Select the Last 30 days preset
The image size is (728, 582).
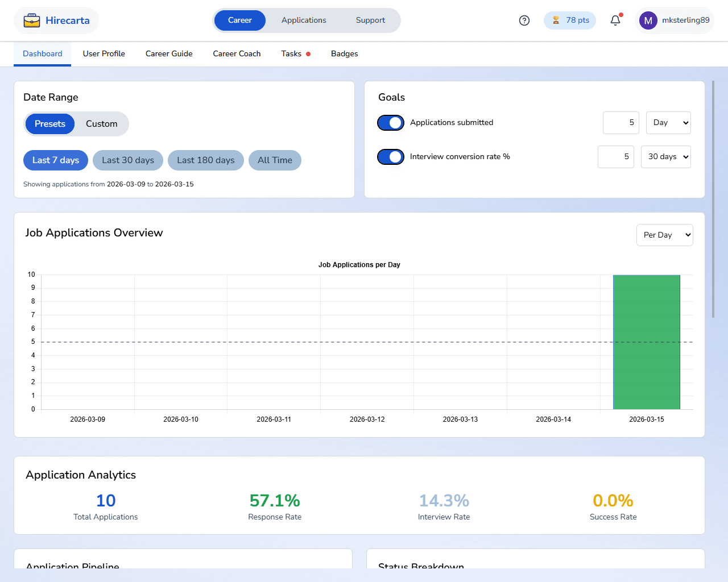(128, 160)
